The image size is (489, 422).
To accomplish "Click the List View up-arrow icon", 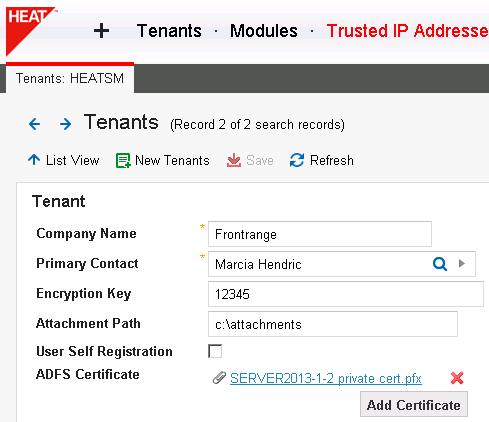I will pyautogui.click(x=34, y=160).
